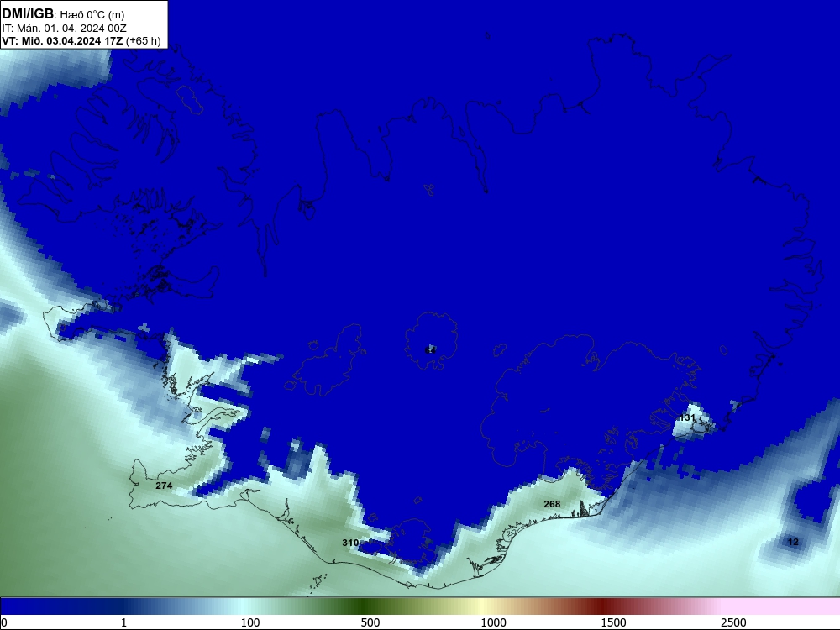
Task: Click the 1500 label on color scale
Action: pos(613,622)
